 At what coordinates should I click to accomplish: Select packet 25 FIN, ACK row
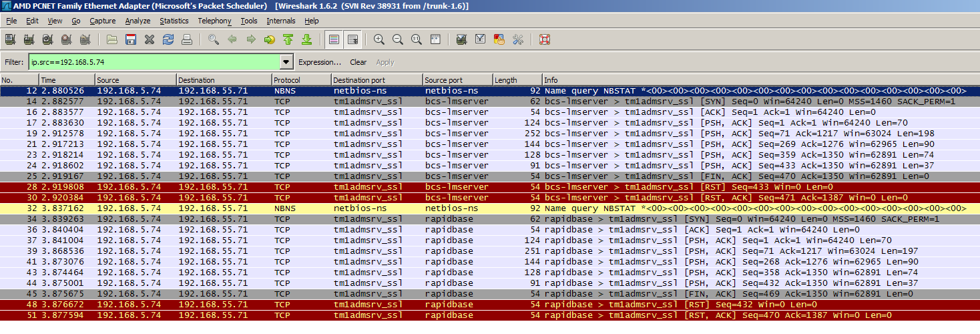490,176
